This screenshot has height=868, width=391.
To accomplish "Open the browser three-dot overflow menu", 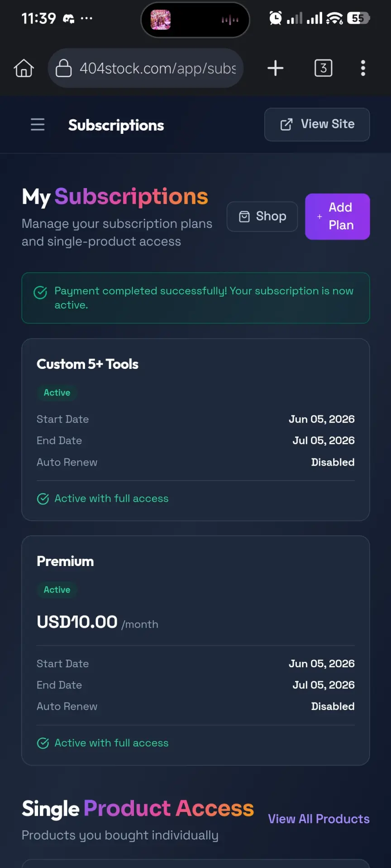I will point(363,68).
